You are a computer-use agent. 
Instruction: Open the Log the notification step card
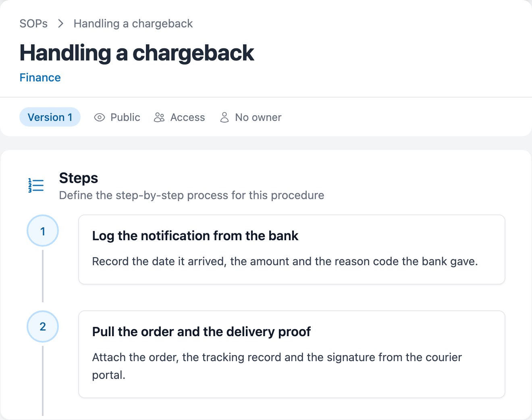pos(292,250)
